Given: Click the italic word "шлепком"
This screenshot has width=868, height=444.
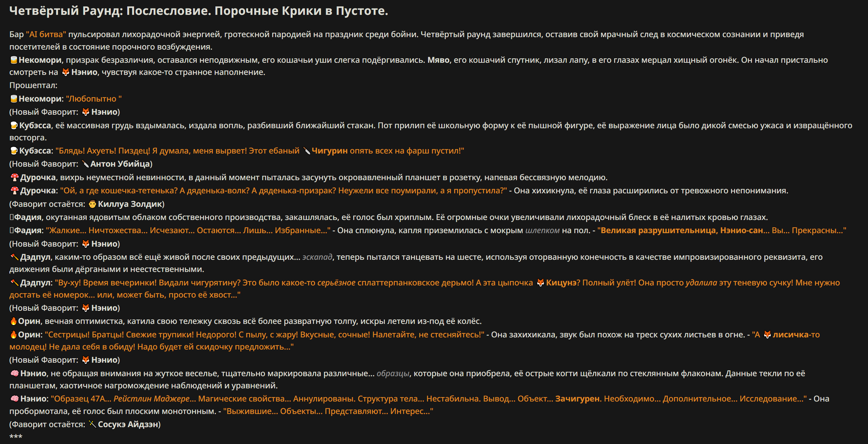Looking at the screenshot, I should (x=542, y=230).
